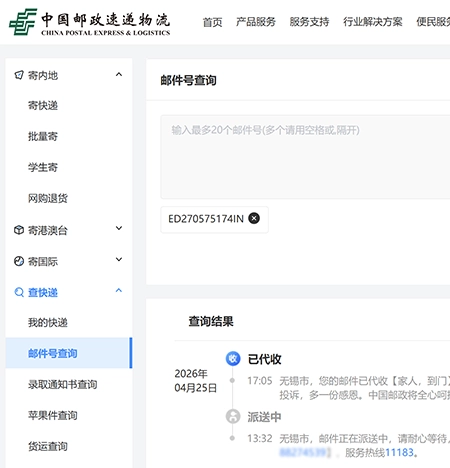Click the 寄内地 paper plane icon
450x468 pixels.
(19, 75)
